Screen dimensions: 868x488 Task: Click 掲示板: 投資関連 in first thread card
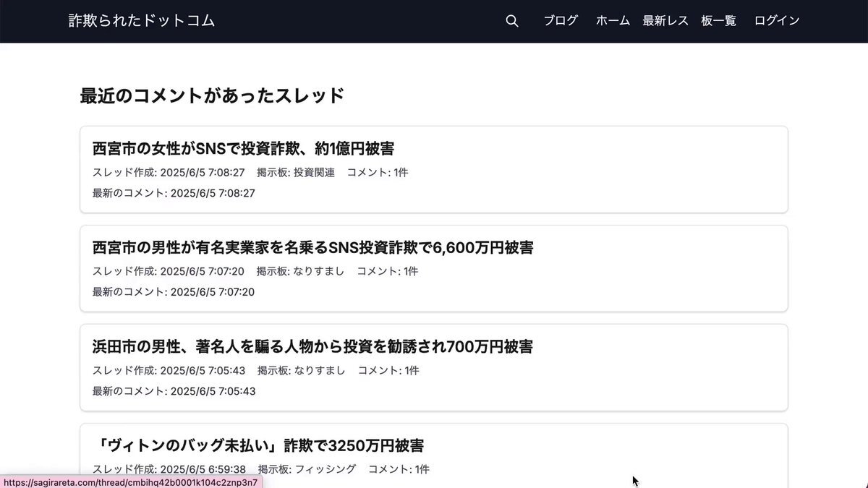coord(296,173)
